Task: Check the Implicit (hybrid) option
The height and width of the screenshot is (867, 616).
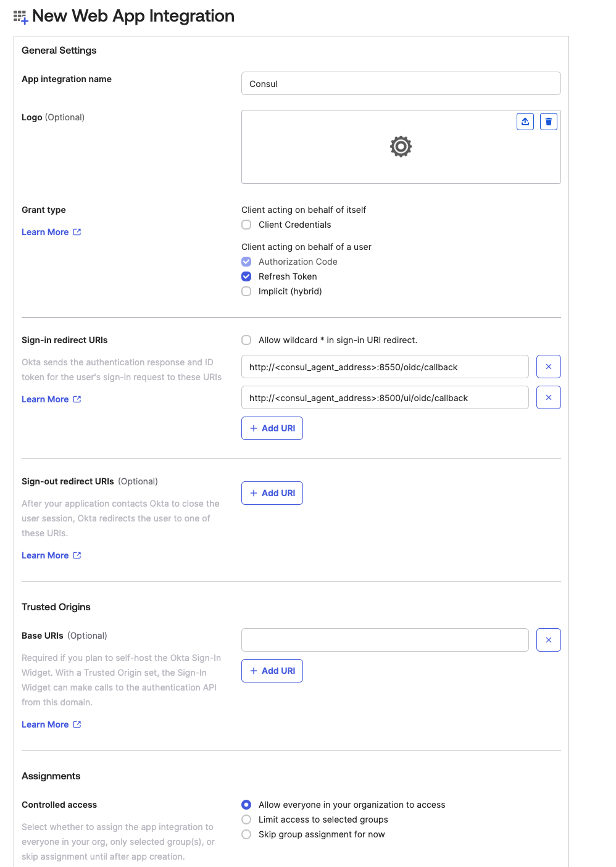Action: point(246,291)
